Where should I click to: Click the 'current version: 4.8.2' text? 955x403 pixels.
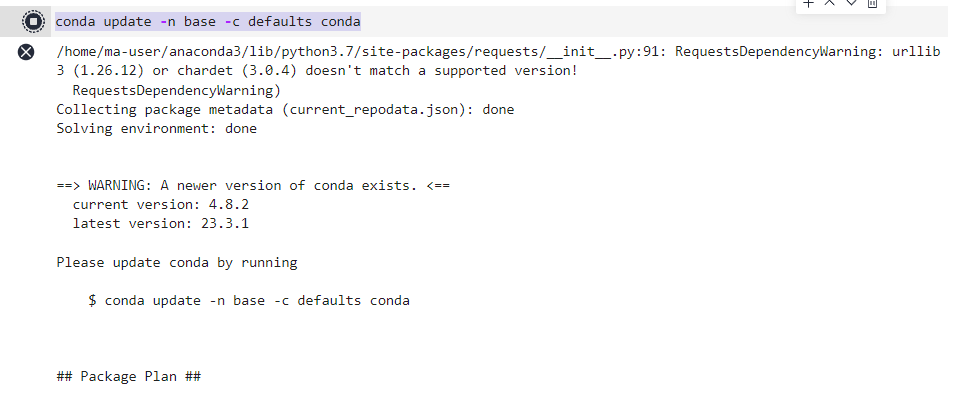tap(160, 204)
